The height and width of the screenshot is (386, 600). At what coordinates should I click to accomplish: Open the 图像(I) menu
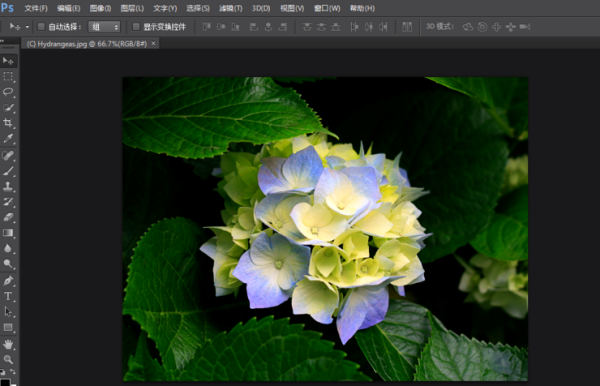click(100, 8)
